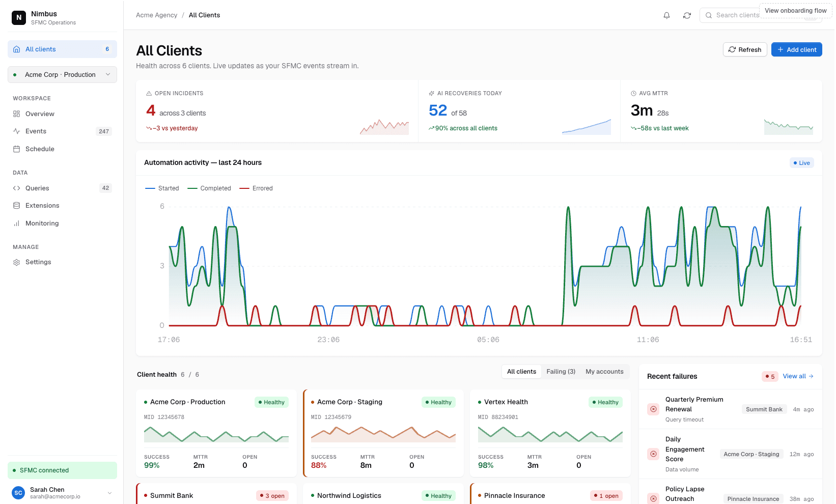This screenshot has width=836, height=504.
Task: Click the home icon beside All clients
Action: click(16, 49)
